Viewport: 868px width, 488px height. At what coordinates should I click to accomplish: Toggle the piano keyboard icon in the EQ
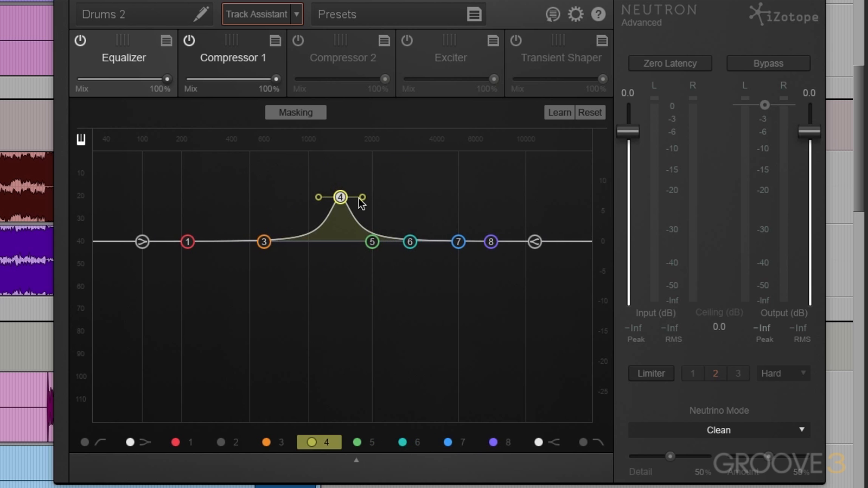[x=81, y=139]
